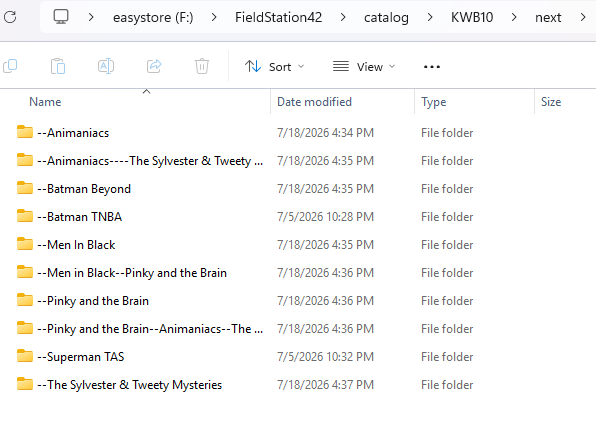Click folder icon of --Pinky and the Brain
The image size is (596, 438).
click(x=25, y=300)
